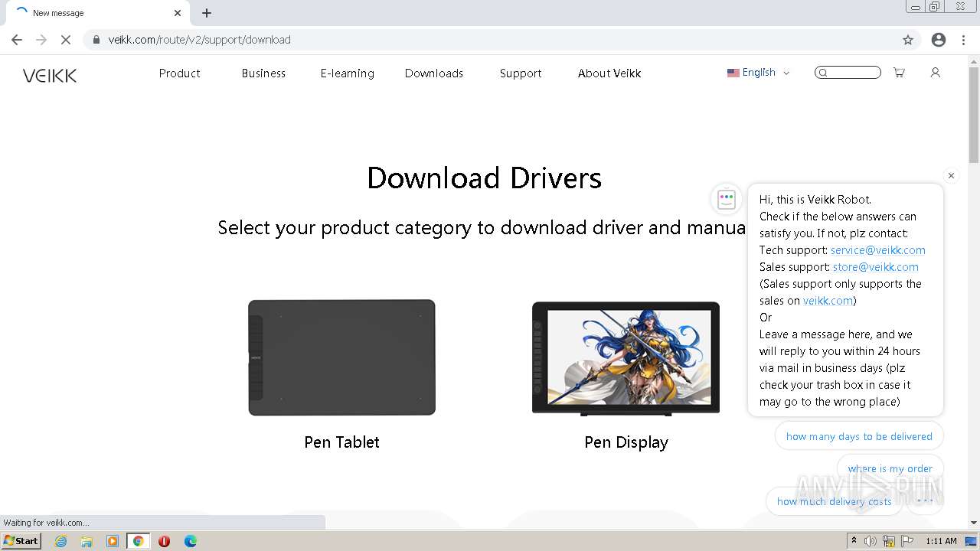Open the Business menu
Screen dimensions: 980x551
click(263, 73)
